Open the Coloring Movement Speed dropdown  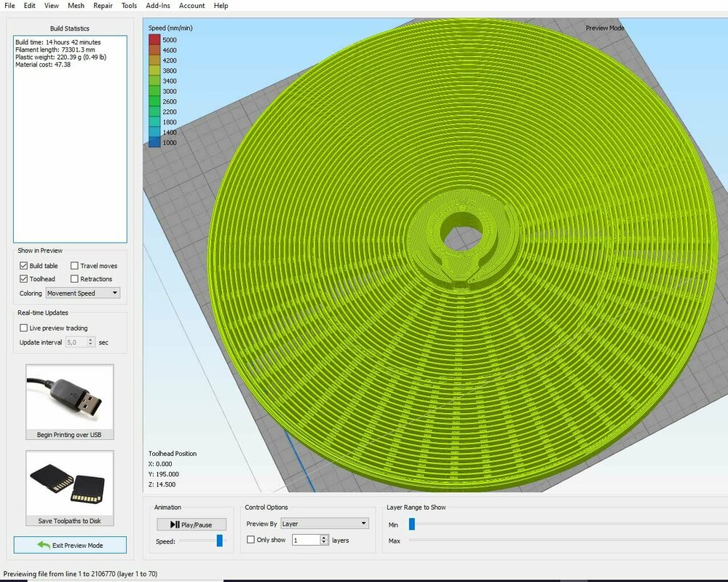(82, 293)
